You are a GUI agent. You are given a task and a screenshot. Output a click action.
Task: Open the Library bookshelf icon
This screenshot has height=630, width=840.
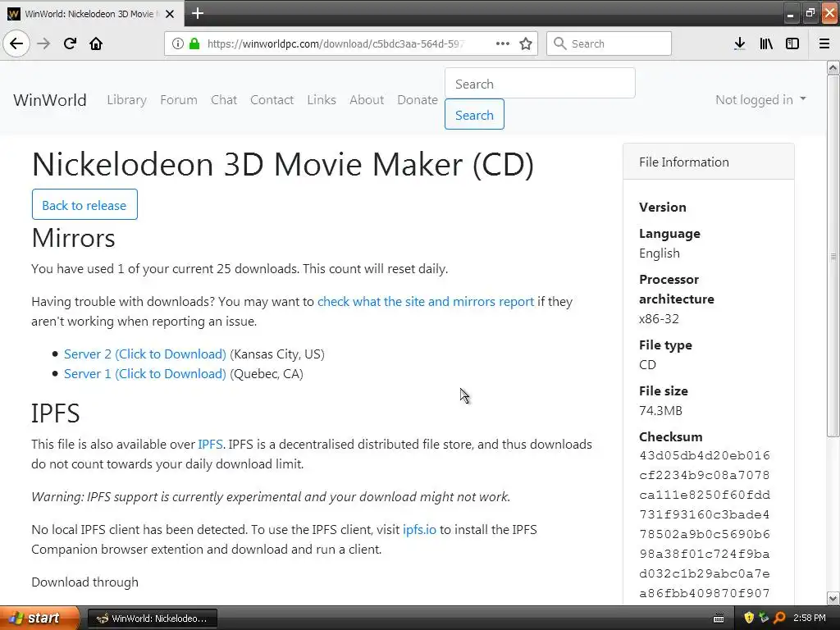point(766,43)
